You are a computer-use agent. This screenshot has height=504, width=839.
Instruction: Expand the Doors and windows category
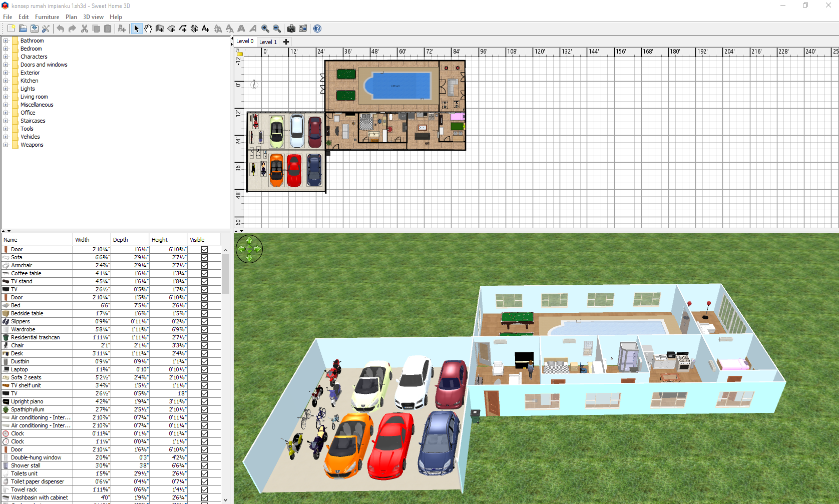tap(6, 65)
